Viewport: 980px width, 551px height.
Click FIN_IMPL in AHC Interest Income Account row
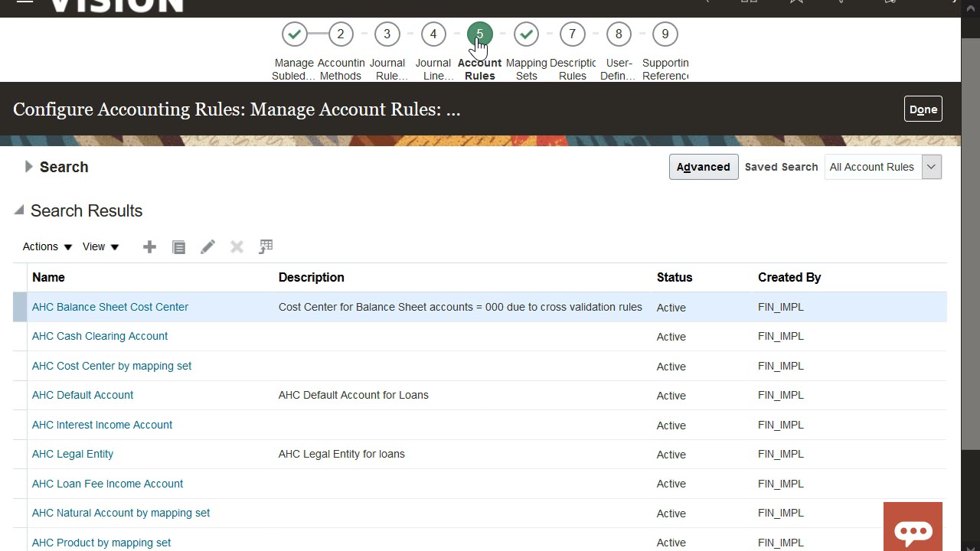pos(780,425)
